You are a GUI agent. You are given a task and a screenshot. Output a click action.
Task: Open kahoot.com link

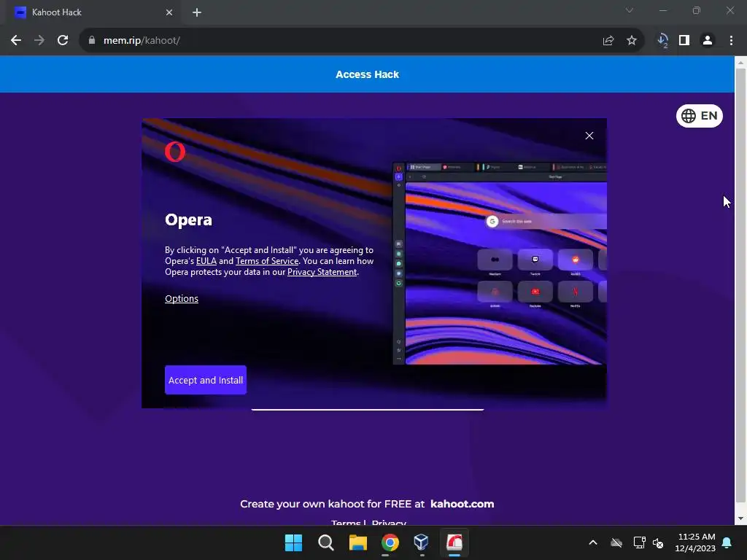coord(462,504)
